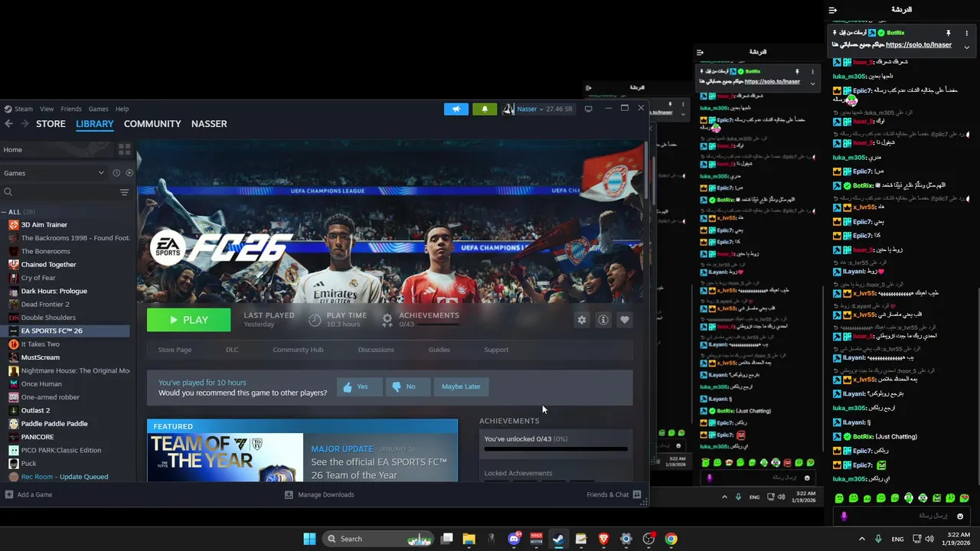
Task: Choose thumbs-down No for recommendation
Action: click(408, 386)
